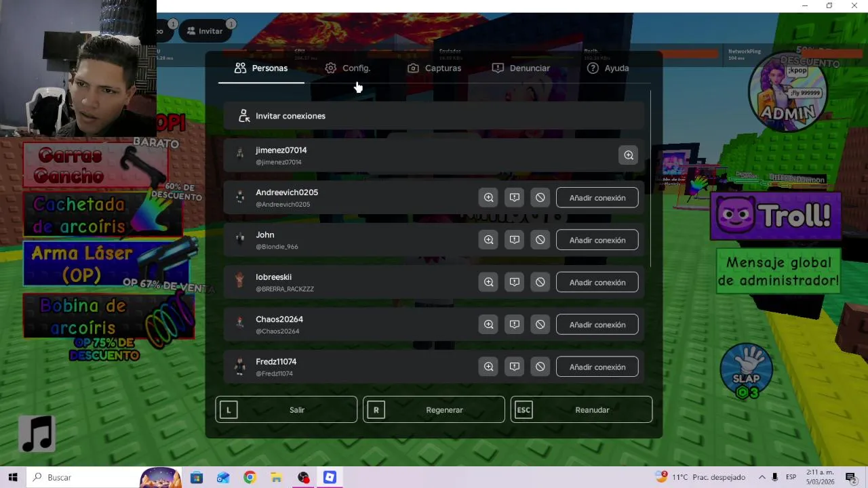Open the taskbar clock showing 2:11 a. m.

coord(820,477)
